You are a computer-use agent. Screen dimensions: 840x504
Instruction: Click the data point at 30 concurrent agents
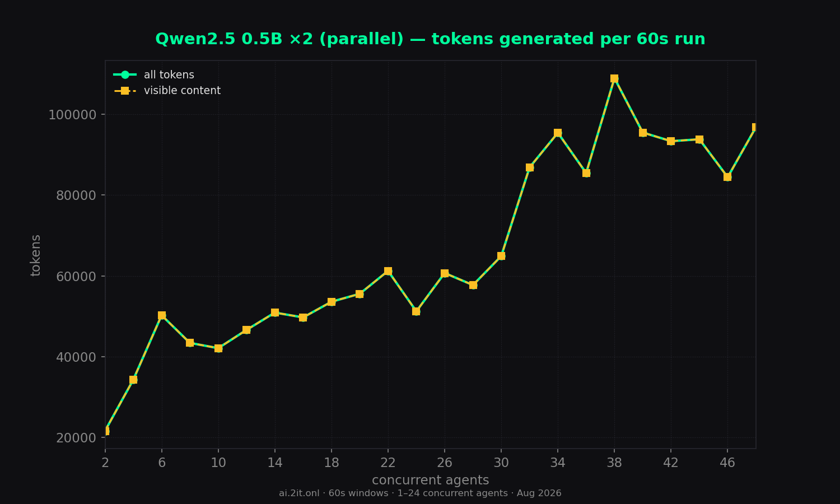pos(501,256)
